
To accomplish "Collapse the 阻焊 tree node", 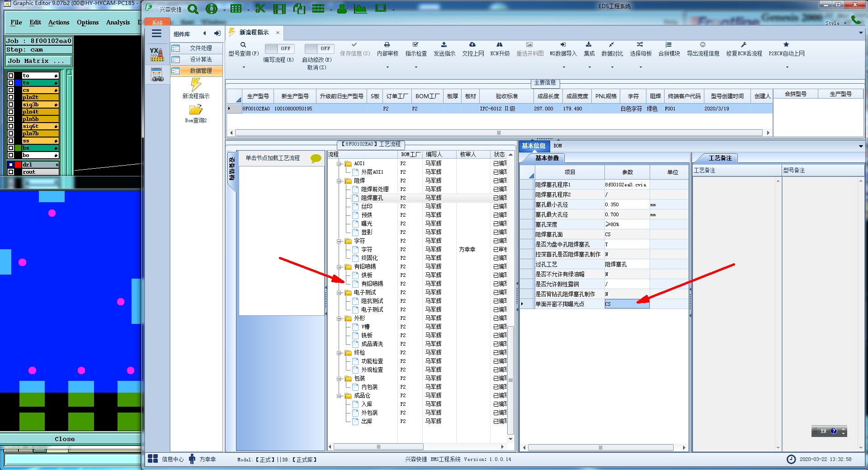I will click(x=339, y=181).
